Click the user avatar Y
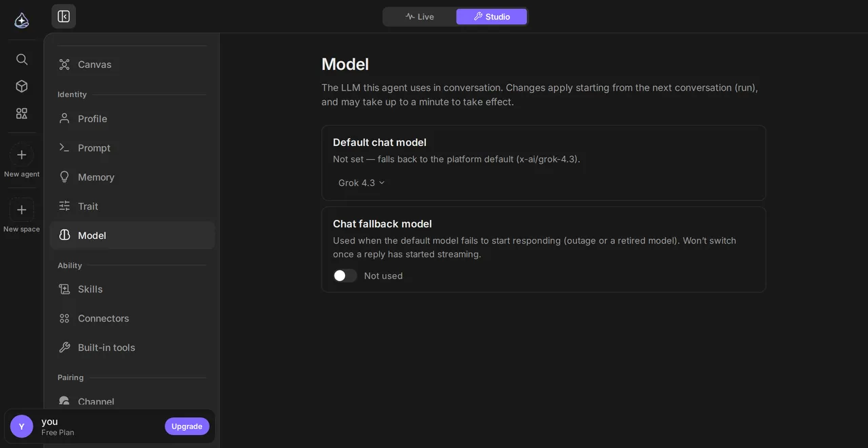 pyautogui.click(x=22, y=426)
